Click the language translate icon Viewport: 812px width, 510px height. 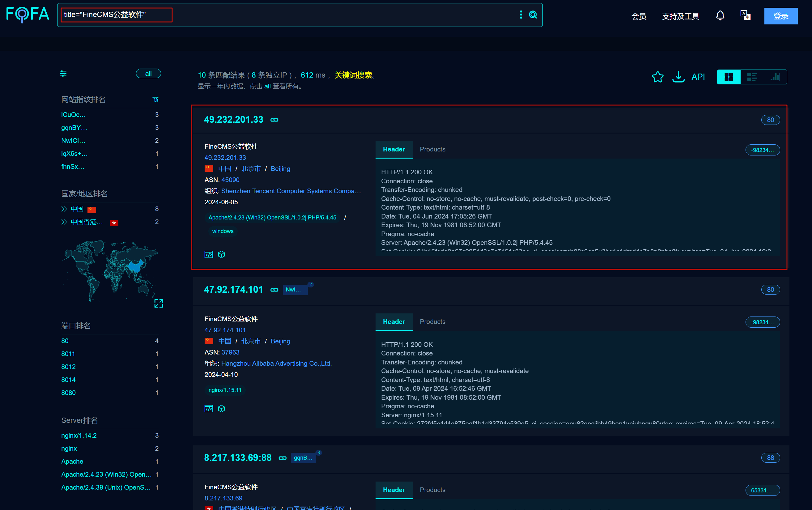(745, 15)
